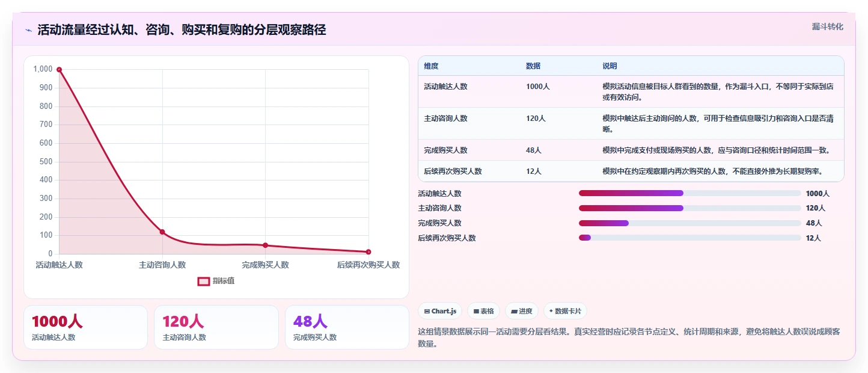Click the 主动咨询人数 label left of the progress bar
Image resolution: width=868 pixels, height=373 pixels.
tap(440, 208)
